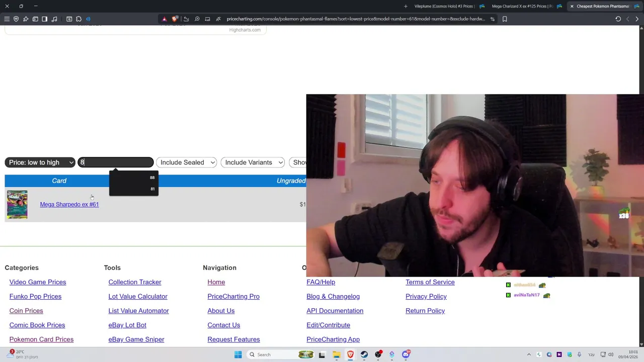Show hidden system tray icons chevron
This screenshot has height=362, width=644.
(529, 354)
